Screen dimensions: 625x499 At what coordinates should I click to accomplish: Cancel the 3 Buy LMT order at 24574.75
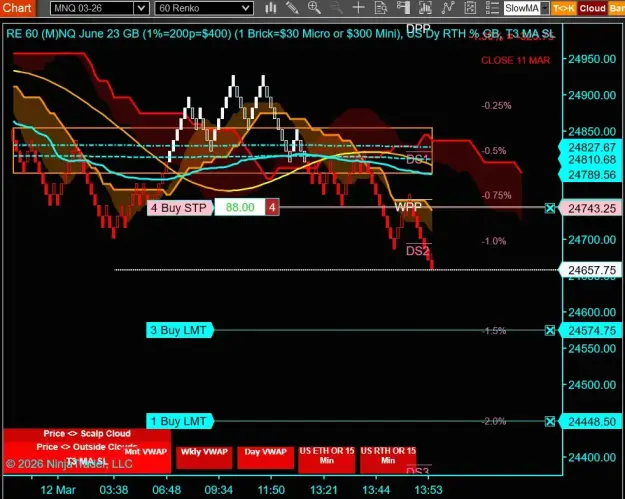click(x=550, y=330)
